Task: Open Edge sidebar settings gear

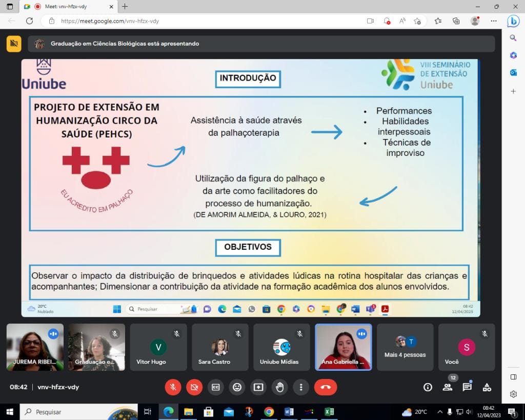Action: click(x=513, y=394)
